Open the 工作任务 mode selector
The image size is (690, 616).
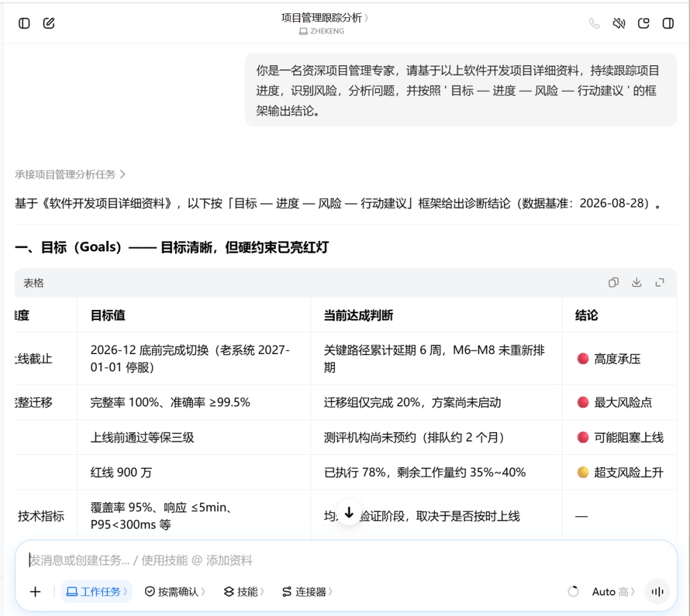[96, 592]
